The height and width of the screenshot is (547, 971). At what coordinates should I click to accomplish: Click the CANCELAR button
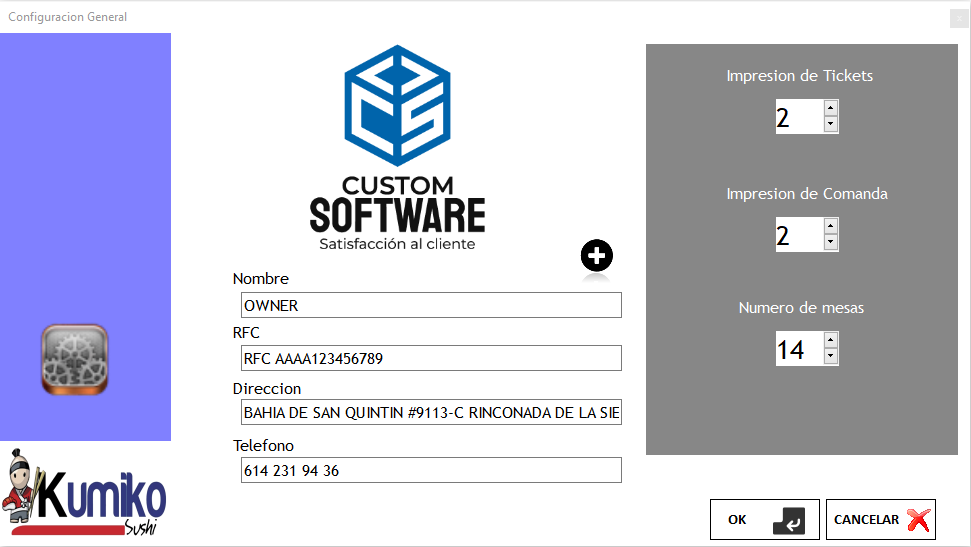click(881, 519)
